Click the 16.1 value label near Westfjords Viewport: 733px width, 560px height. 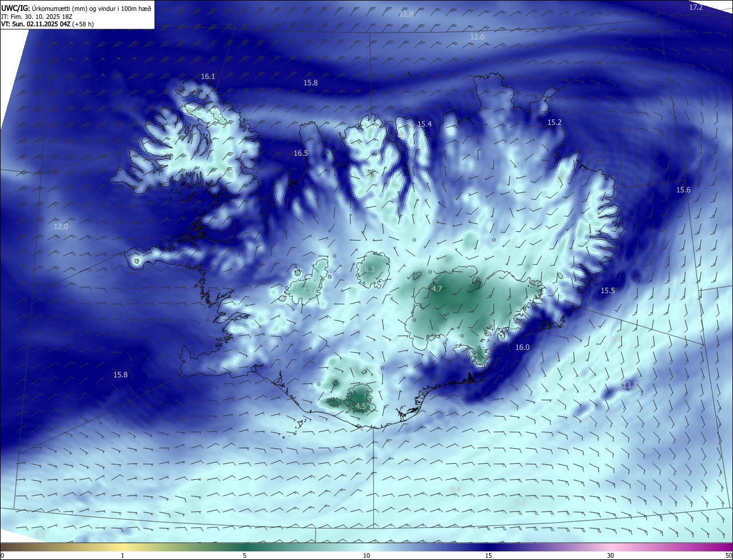tap(208, 76)
